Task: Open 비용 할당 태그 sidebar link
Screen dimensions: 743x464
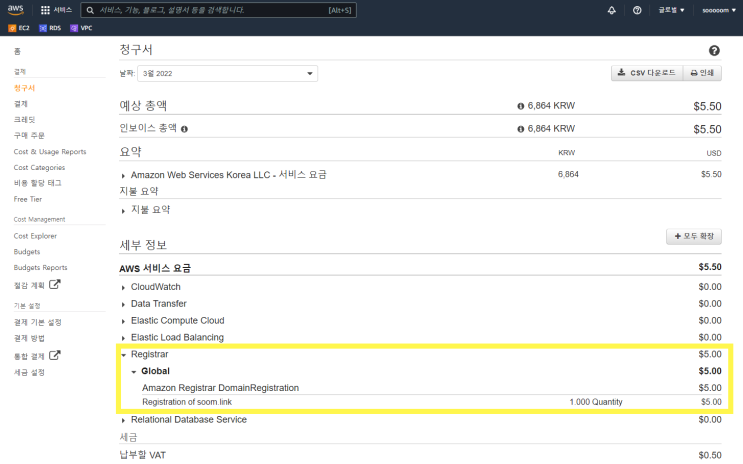Action: [x=37, y=183]
